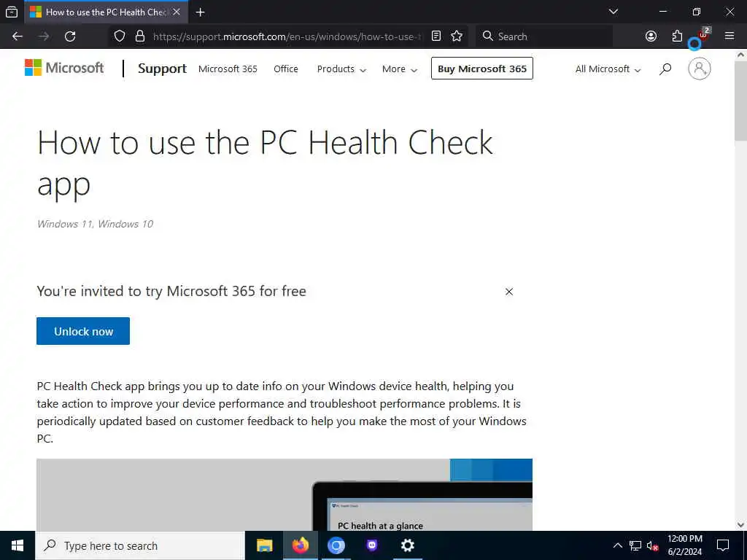Open File Explorer from the taskbar
Viewport: 747px width, 560px height.
(264, 545)
